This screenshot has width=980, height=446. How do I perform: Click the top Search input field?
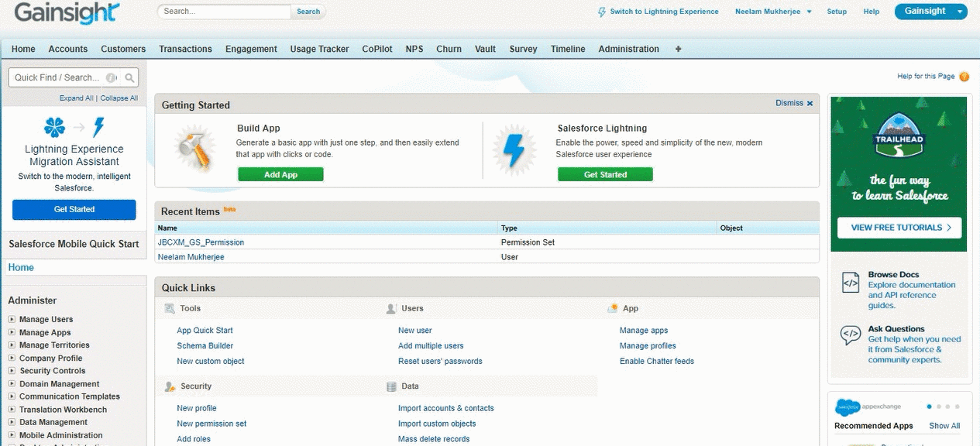coord(225,12)
